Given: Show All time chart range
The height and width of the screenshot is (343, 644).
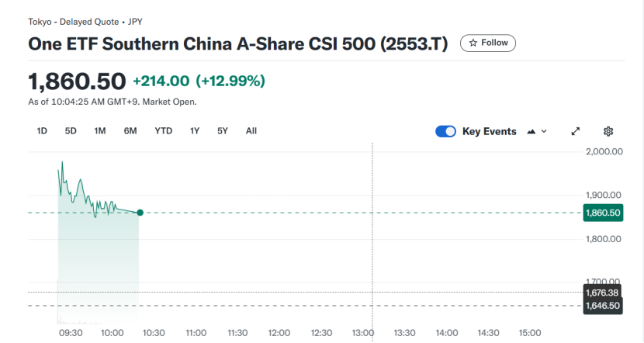Looking at the screenshot, I should [x=251, y=131].
